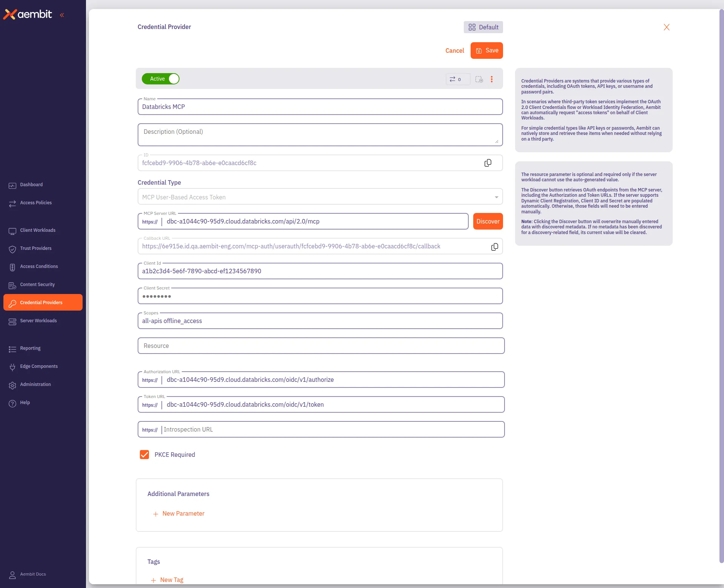Image resolution: width=724 pixels, height=588 pixels.
Task: Click the Aembit logo
Action: pos(28,14)
